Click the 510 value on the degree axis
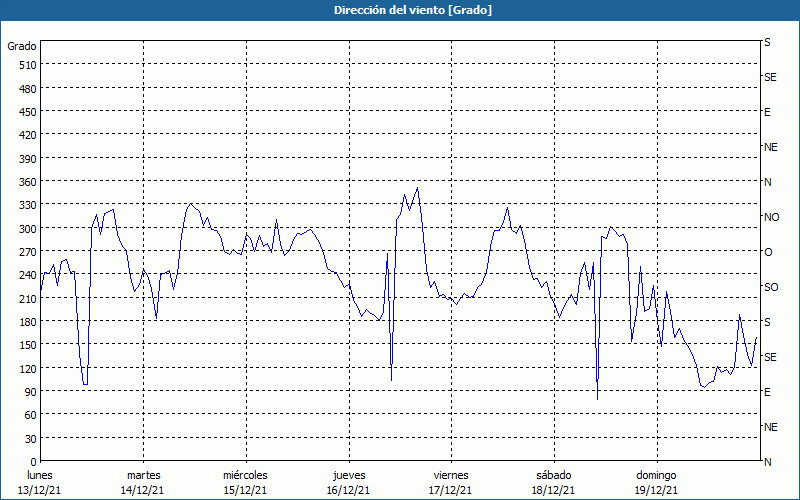 28,65
